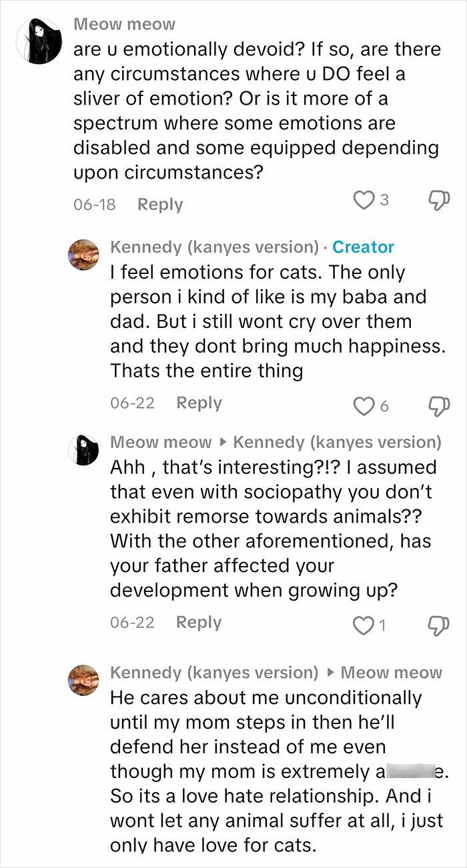This screenshot has width=467, height=868.
Task: Like Meow meow's first comment heart icon
Action: tap(363, 198)
